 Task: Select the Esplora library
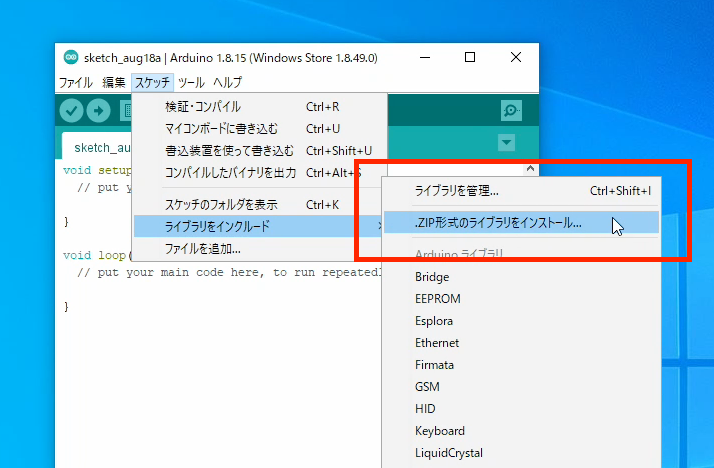(521, 321)
